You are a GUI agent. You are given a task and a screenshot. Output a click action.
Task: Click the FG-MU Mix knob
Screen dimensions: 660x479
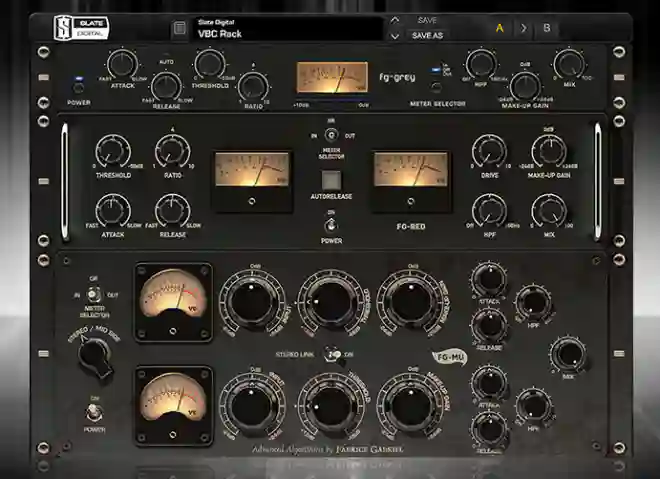568,354
